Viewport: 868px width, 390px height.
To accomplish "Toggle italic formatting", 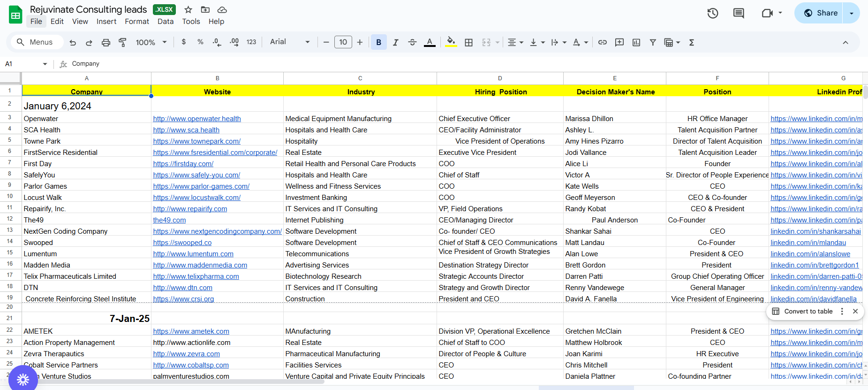I will click(395, 42).
